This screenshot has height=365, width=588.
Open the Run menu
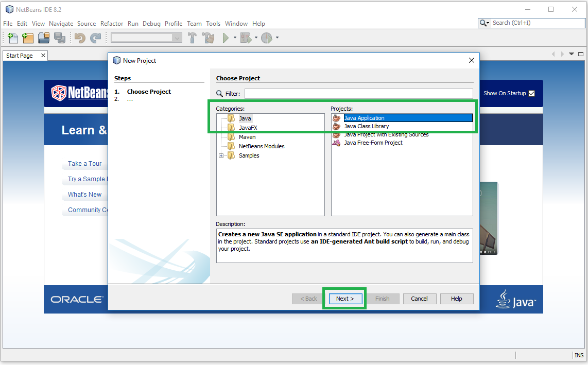[x=133, y=24]
